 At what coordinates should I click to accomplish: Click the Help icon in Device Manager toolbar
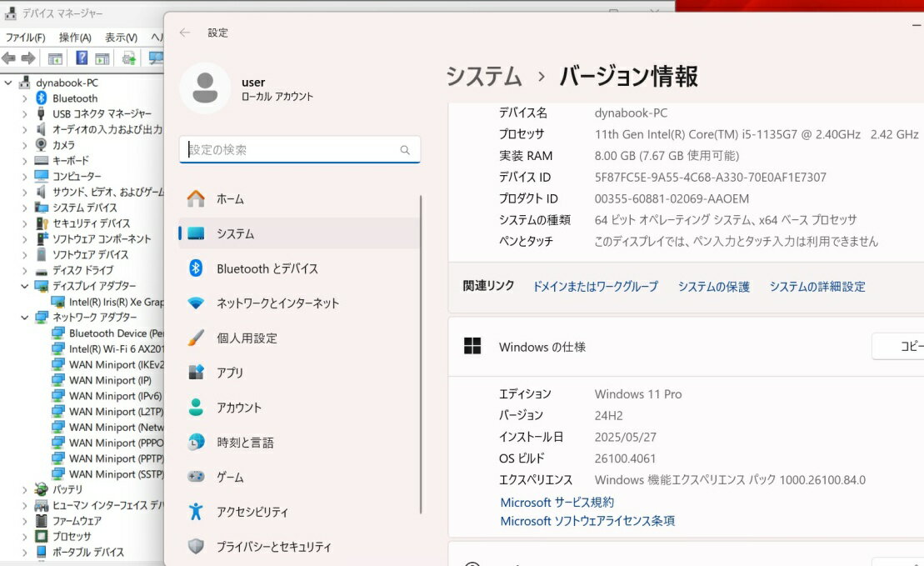point(82,58)
